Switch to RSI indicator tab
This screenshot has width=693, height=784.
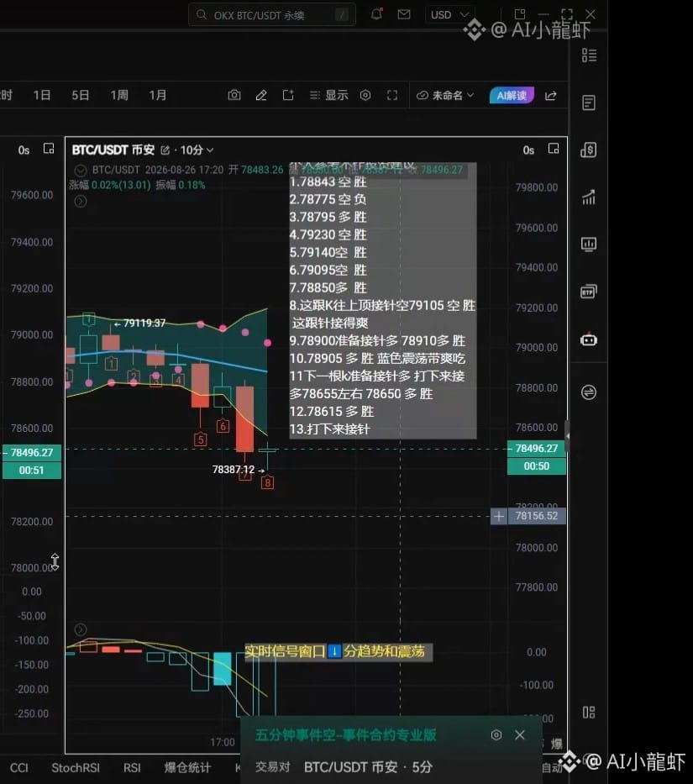pyautogui.click(x=132, y=767)
